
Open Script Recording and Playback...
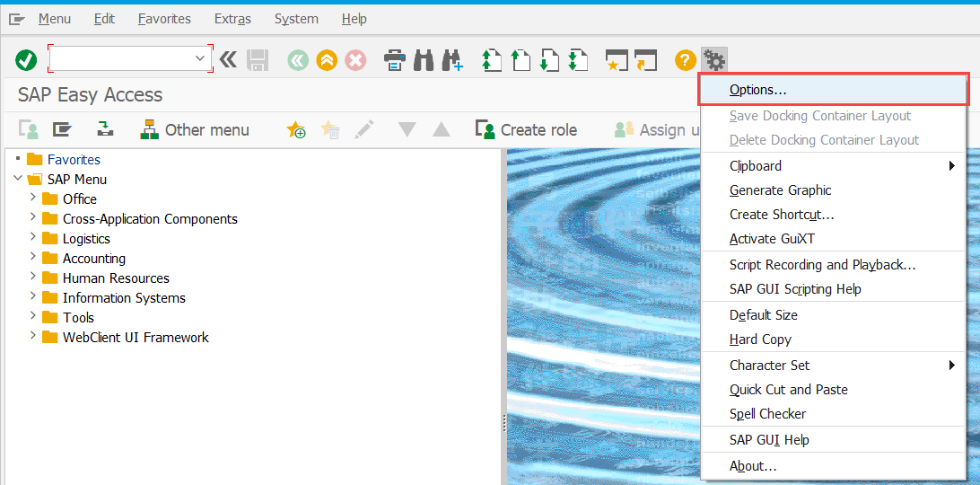tap(835, 265)
